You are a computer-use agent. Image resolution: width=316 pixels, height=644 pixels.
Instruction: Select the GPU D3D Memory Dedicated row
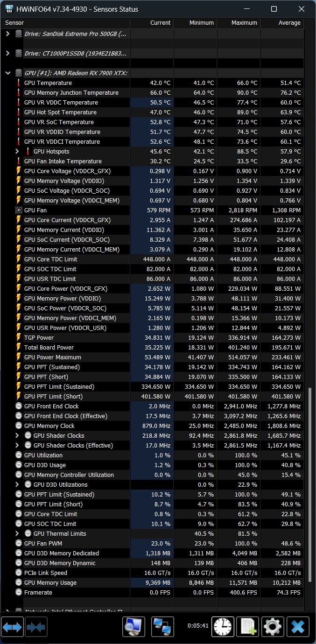[x=152, y=553]
